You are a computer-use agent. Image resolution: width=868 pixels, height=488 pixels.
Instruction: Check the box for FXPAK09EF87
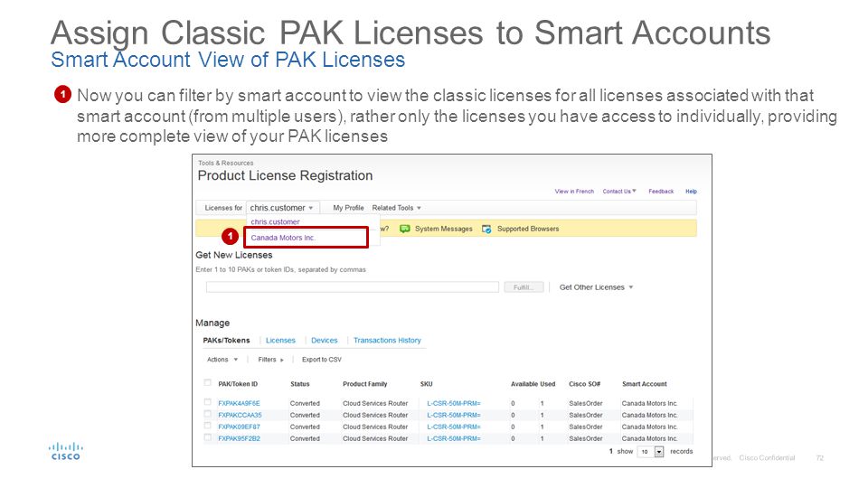(x=208, y=426)
